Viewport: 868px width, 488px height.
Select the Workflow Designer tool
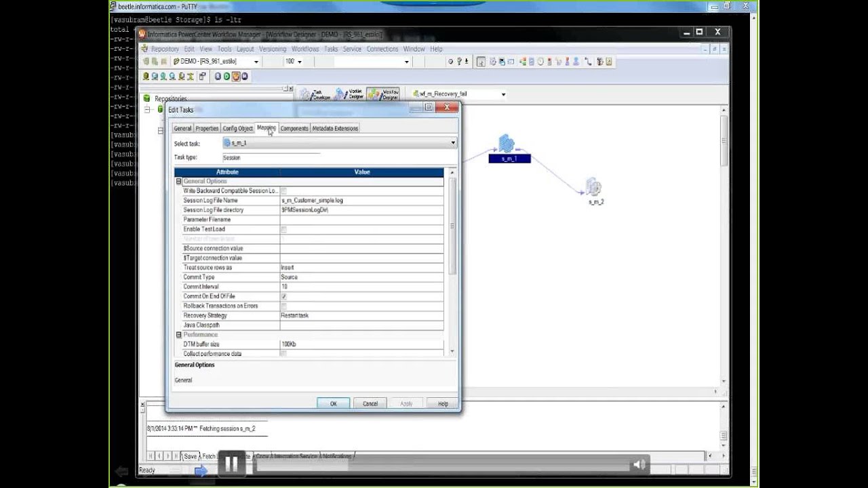pyautogui.click(x=384, y=94)
